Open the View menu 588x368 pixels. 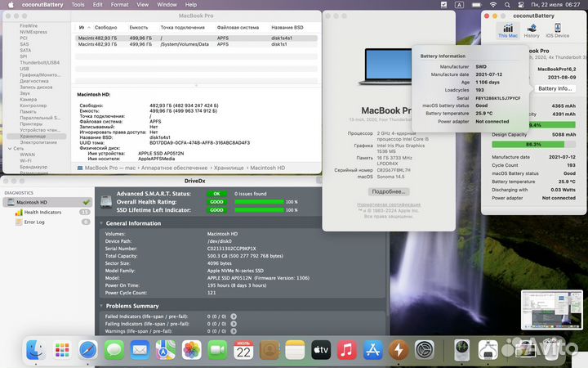pos(142,5)
